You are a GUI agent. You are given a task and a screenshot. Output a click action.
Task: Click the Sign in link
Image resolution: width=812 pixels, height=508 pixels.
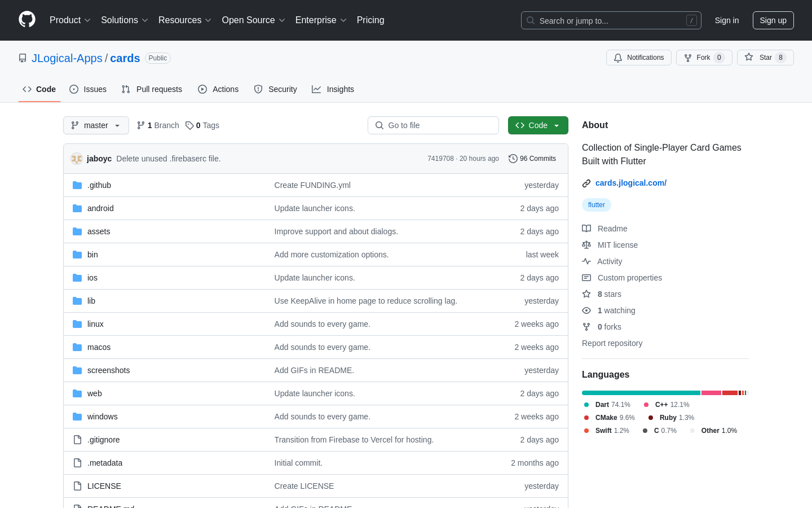(727, 20)
